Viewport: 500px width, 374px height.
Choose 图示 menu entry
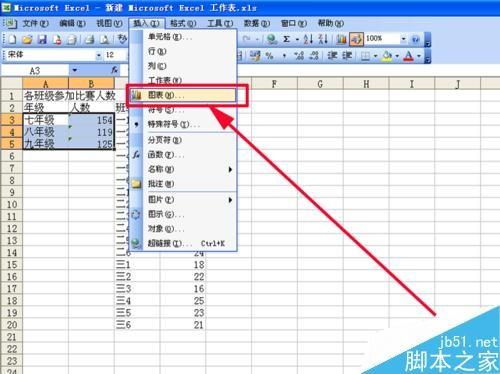tap(183, 214)
